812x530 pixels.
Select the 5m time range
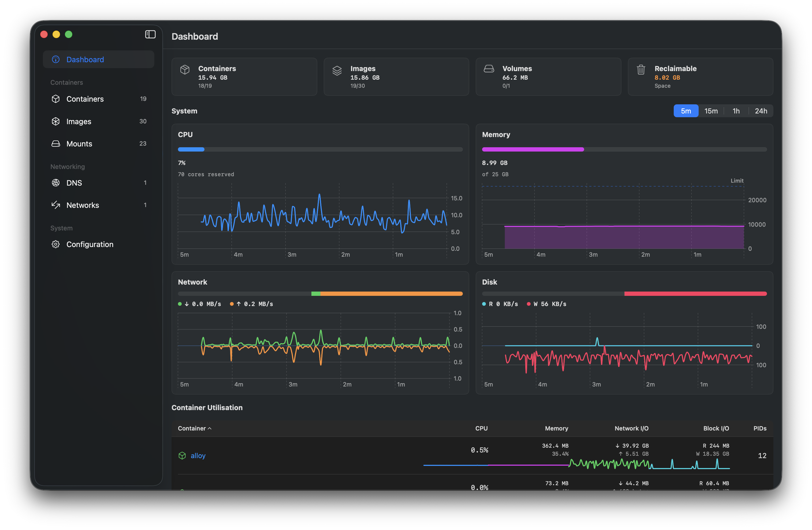tap(686, 111)
